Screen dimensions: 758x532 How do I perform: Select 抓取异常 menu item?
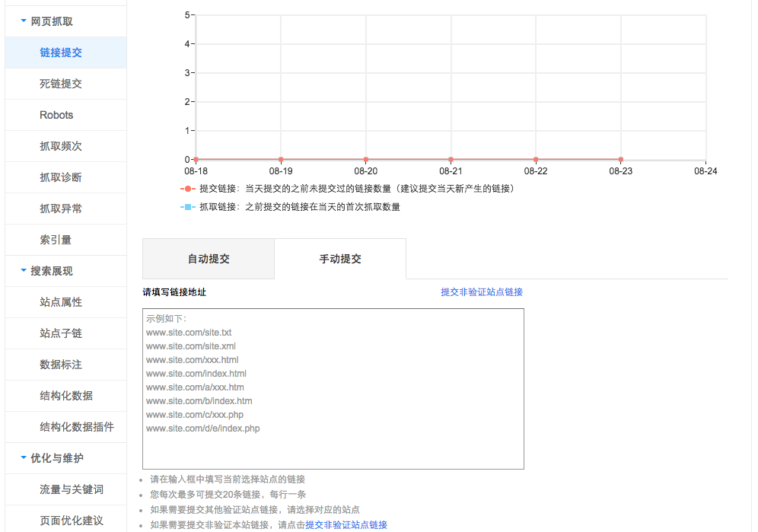tap(61, 209)
